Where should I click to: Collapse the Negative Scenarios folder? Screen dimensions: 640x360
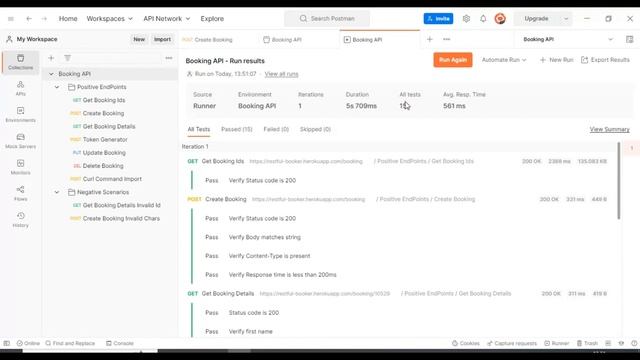coord(57,192)
